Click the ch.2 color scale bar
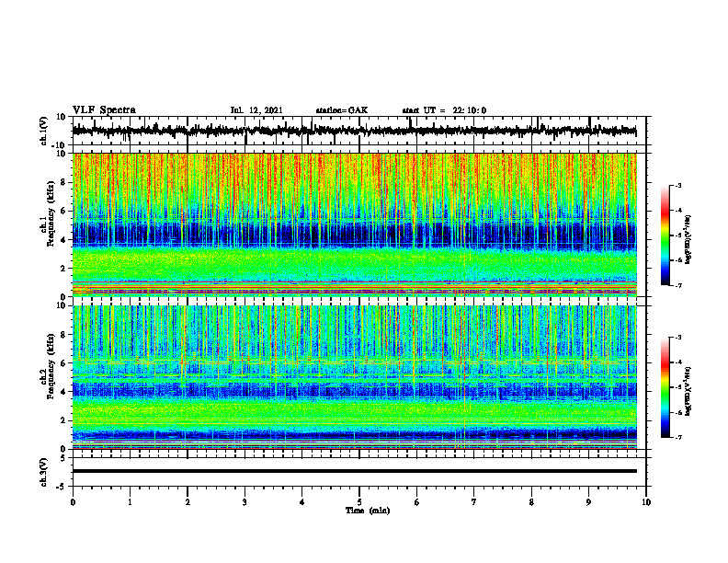728x563 pixels. click(x=665, y=387)
